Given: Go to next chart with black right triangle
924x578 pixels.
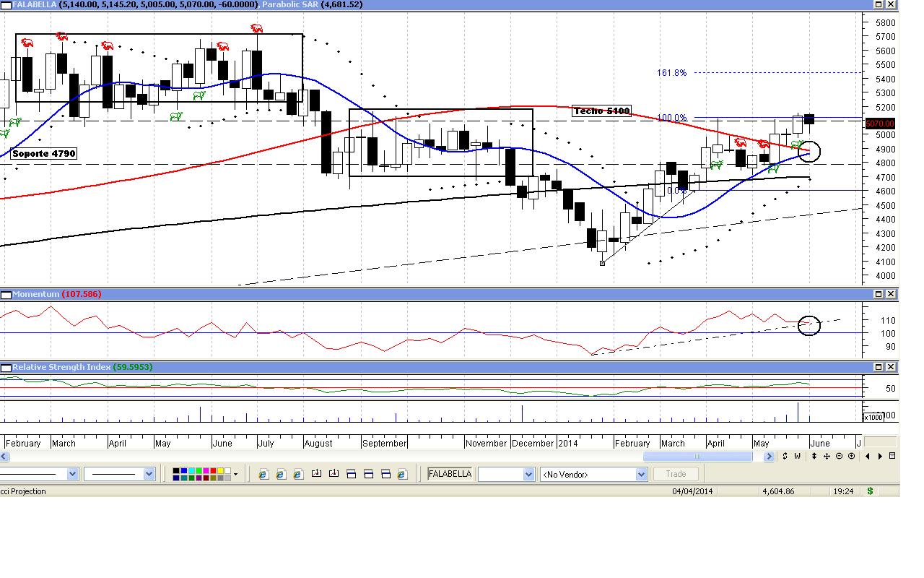Looking at the screenshot, I should pos(880,456).
